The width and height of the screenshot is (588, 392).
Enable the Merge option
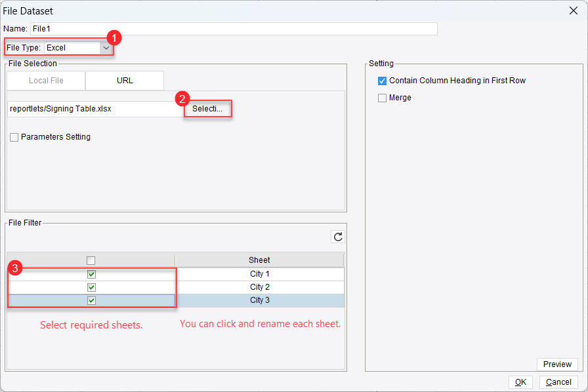pyautogui.click(x=382, y=97)
